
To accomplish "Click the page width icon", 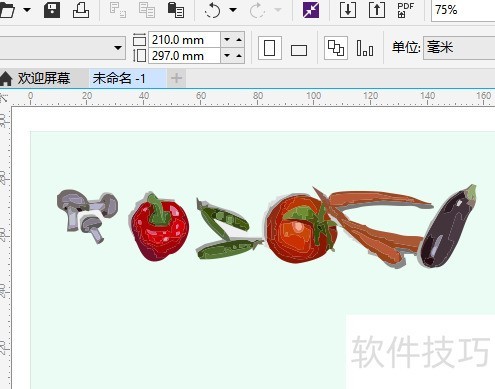I will 139,40.
